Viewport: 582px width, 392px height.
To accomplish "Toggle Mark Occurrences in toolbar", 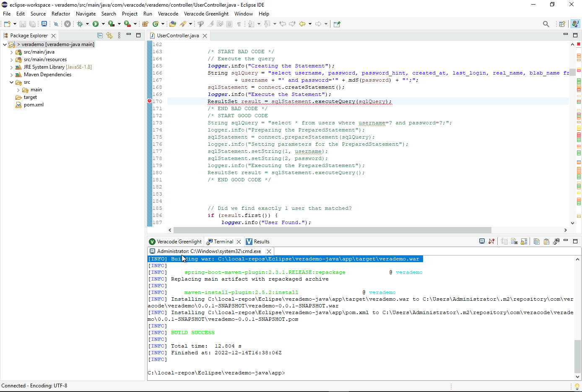I will [211, 24].
